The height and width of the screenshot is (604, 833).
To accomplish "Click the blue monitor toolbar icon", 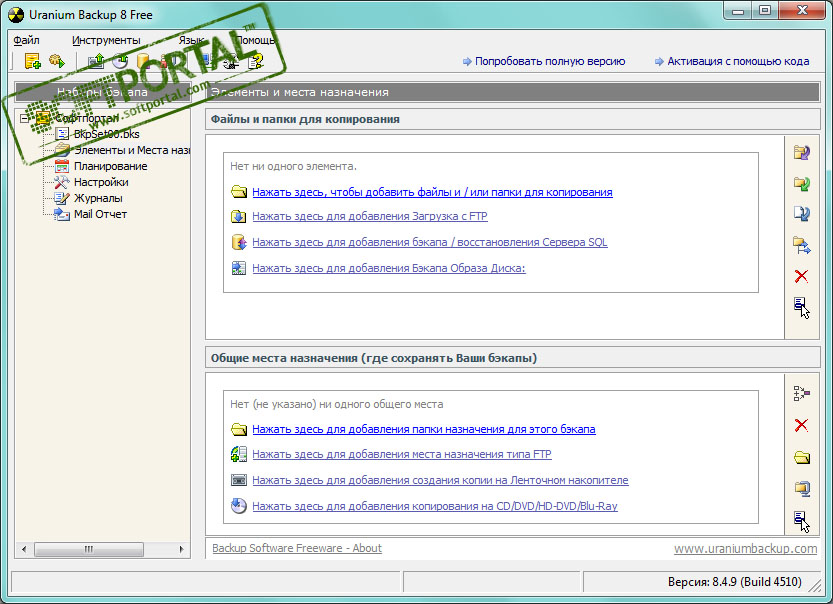I will [206, 62].
